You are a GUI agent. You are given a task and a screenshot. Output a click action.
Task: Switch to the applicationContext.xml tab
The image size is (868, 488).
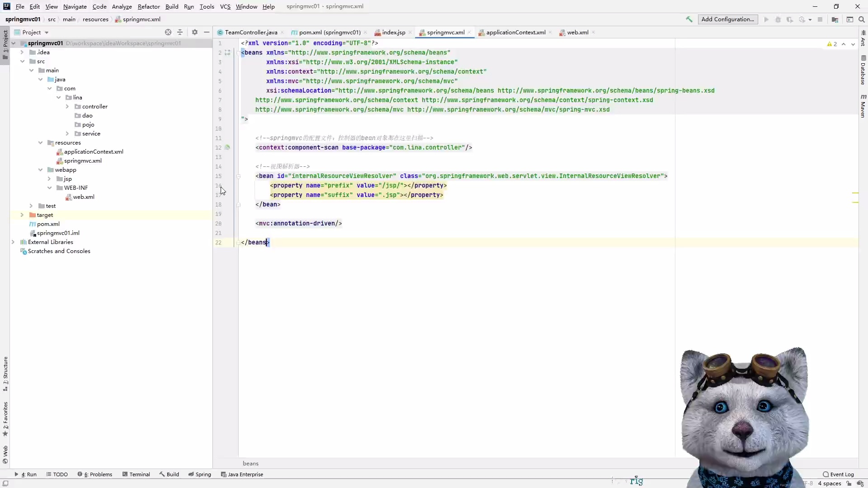(515, 33)
